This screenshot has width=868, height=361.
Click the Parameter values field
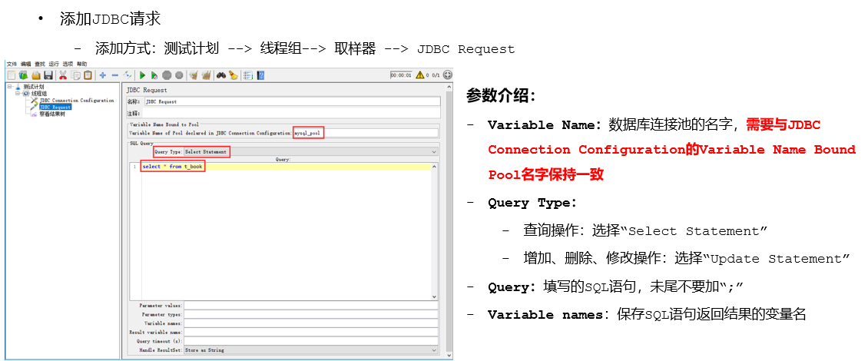tap(310, 305)
